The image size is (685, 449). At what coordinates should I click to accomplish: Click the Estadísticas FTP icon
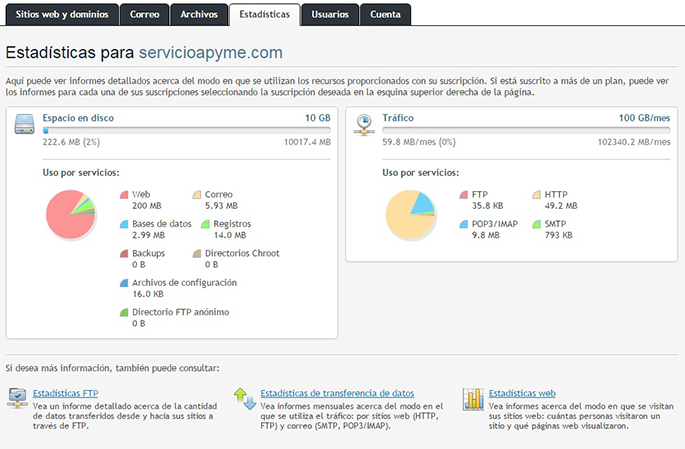pyautogui.click(x=18, y=399)
